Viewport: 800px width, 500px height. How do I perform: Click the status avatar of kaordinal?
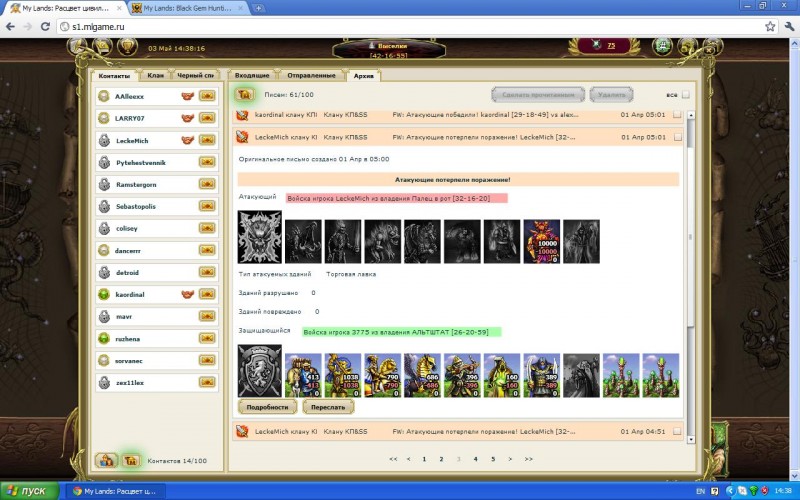point(104,294)
